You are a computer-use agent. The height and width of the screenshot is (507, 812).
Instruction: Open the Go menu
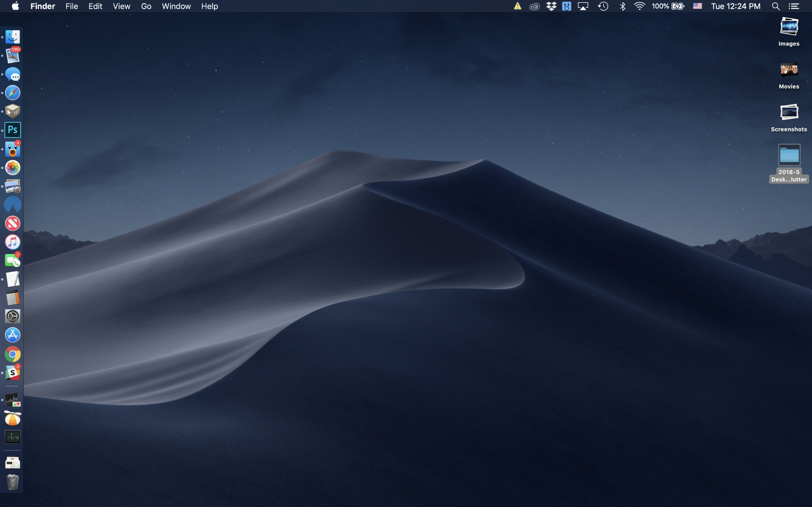coord(146,6)
